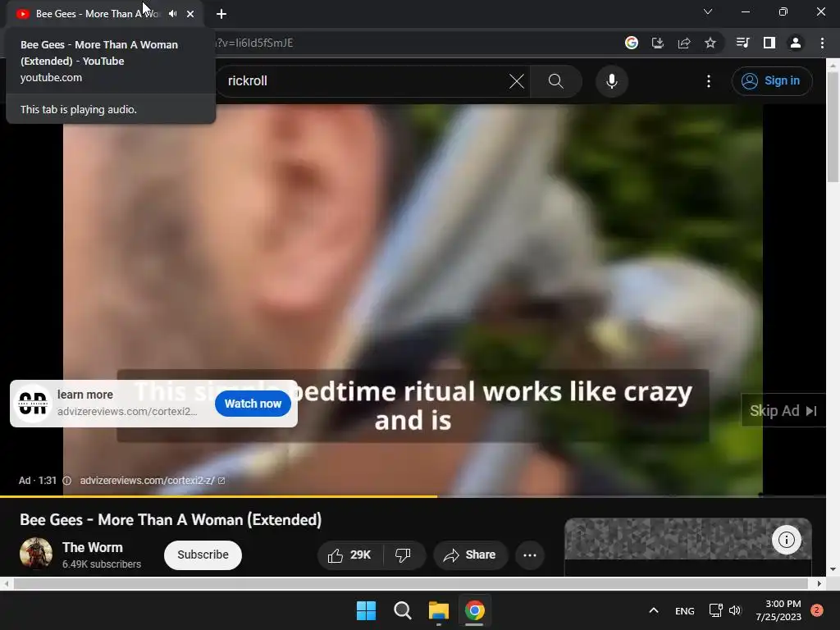Open File Explorer from taskbar
Image resolution: width=840 pixels, height=630 pixels.
pyautogui.click(x=439, y=610)
